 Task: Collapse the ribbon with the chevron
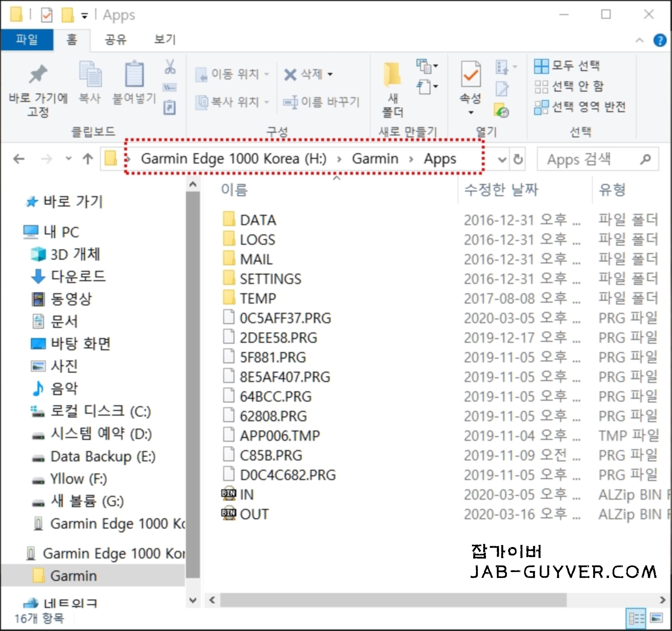[x=640, y=40]
